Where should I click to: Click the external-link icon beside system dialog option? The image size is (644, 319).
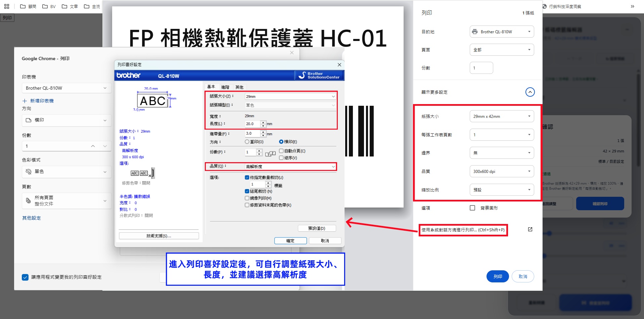[x=530, y=229]
